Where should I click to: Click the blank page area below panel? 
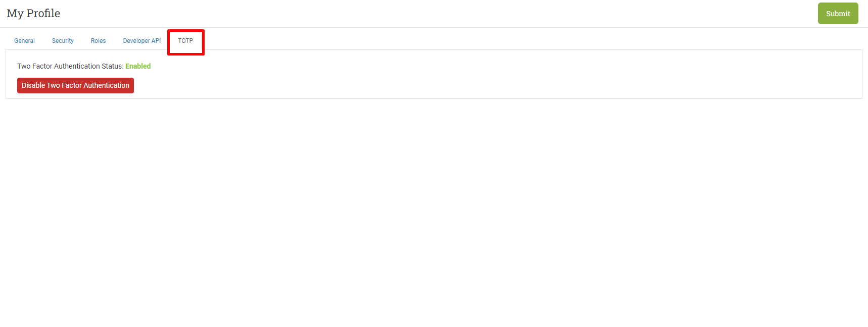point(434,212)
